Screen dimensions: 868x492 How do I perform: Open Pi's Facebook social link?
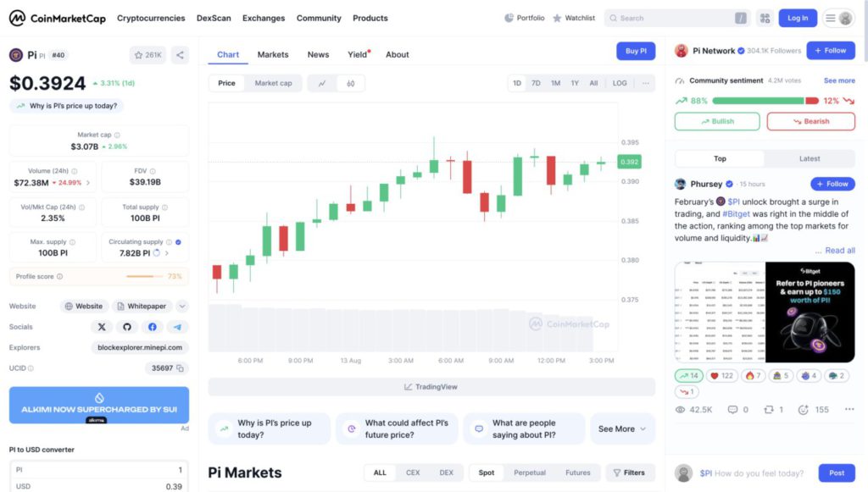click(153, 327)
